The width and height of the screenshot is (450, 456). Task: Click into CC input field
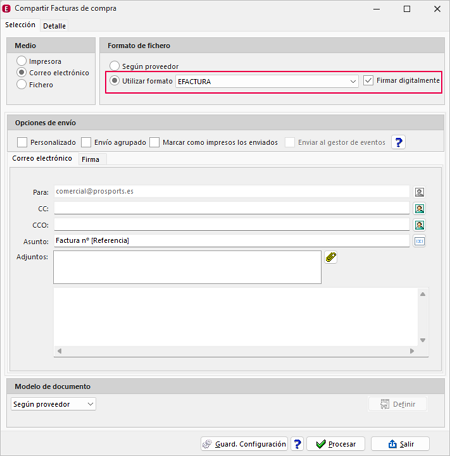[232, 208]
